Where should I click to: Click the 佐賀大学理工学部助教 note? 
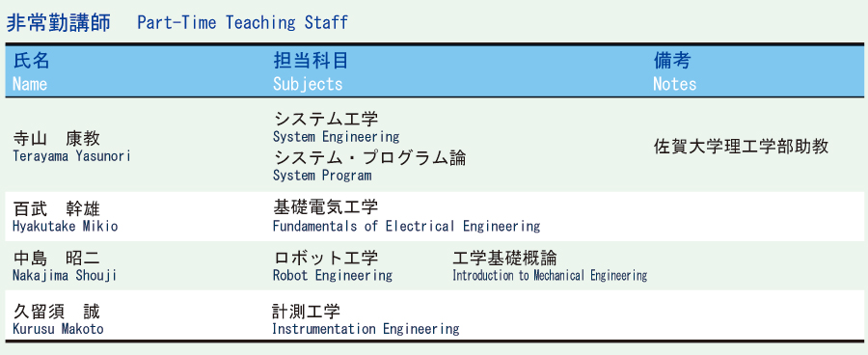click(x=741, y=147)
